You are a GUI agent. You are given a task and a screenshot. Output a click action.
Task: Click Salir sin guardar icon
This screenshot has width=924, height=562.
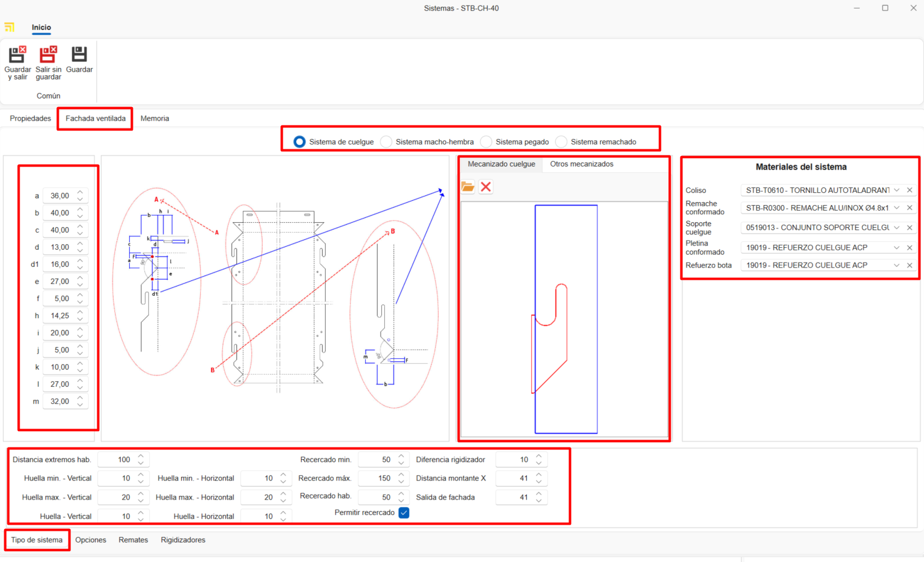click(x=48, y=55)
